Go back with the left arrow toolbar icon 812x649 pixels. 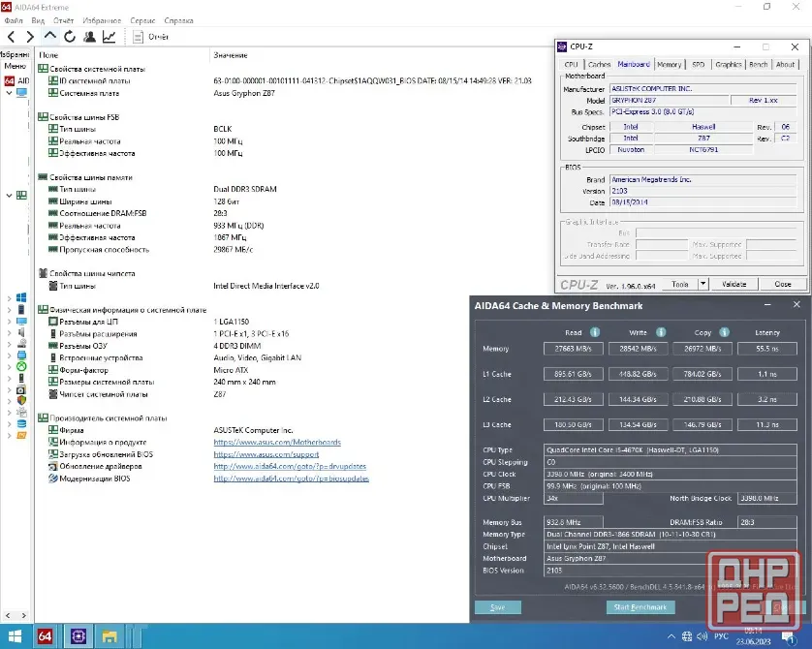coord(11,37)
